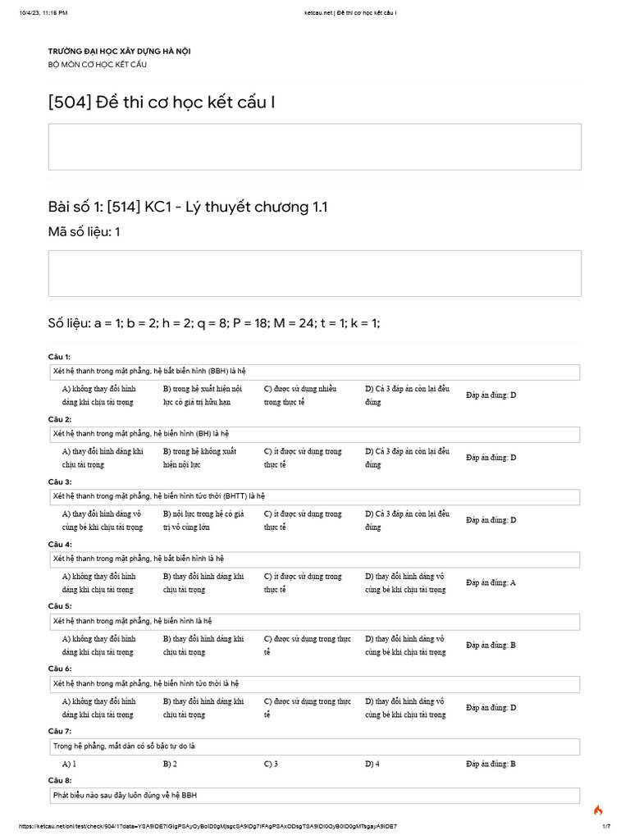Viewport: 630px width, 840px height.
Task: Choose answer "D) 4" in Câu 7
Action: tap(372, 764)
